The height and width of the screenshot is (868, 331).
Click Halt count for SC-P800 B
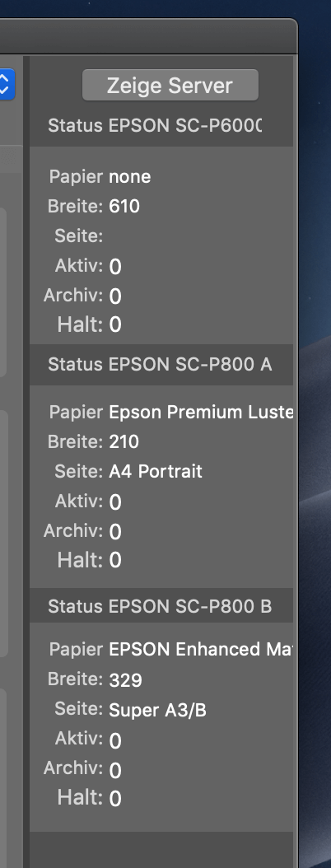click(115, 798)
